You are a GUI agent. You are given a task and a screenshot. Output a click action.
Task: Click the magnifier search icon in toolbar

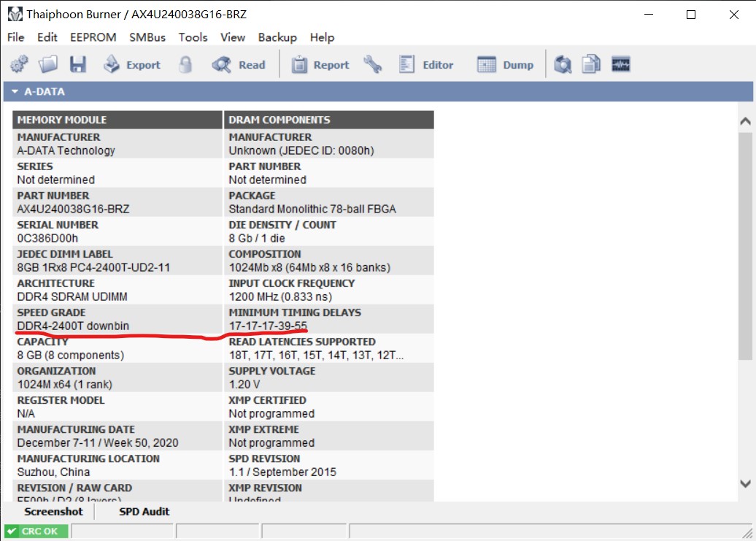click(x=563, y=64)
